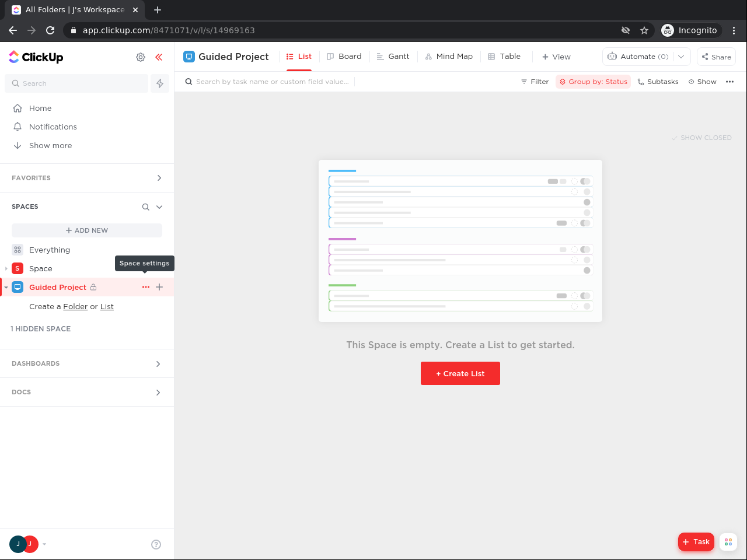Toggle the Subtasks display option
This screenshot has width=747, height=560.
pyautogui.click(x=658, y=82)
